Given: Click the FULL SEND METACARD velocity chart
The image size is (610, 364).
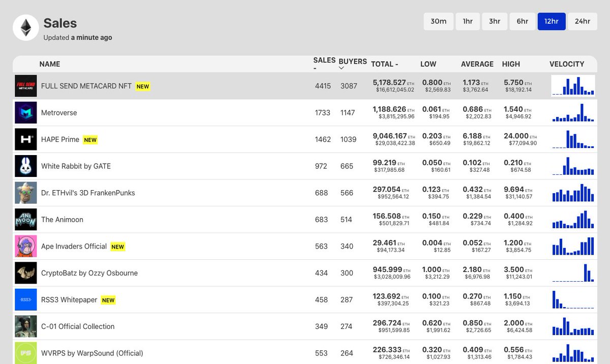Looking at the screenshot, I should [x=573, y=85].
